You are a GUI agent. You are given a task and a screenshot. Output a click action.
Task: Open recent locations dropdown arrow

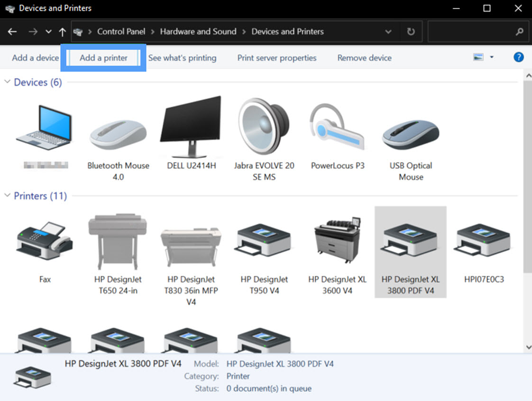[48, 32]
